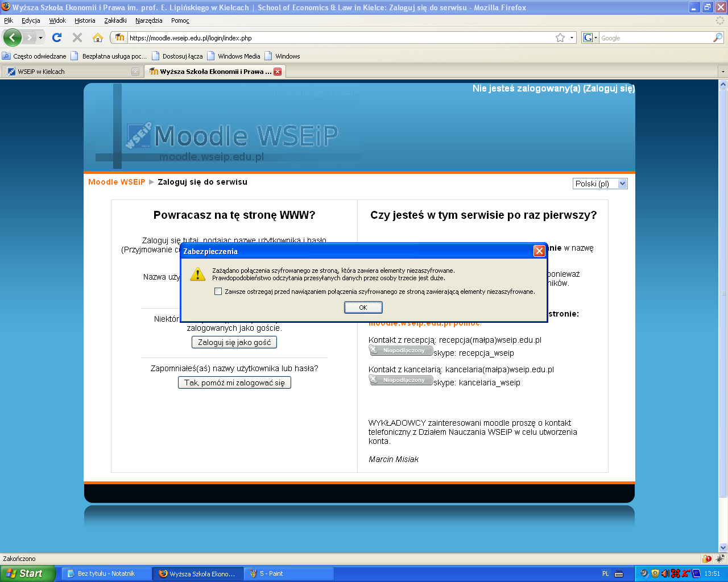Open the back/forward history dropdown arrow

[x=40, y=38]
